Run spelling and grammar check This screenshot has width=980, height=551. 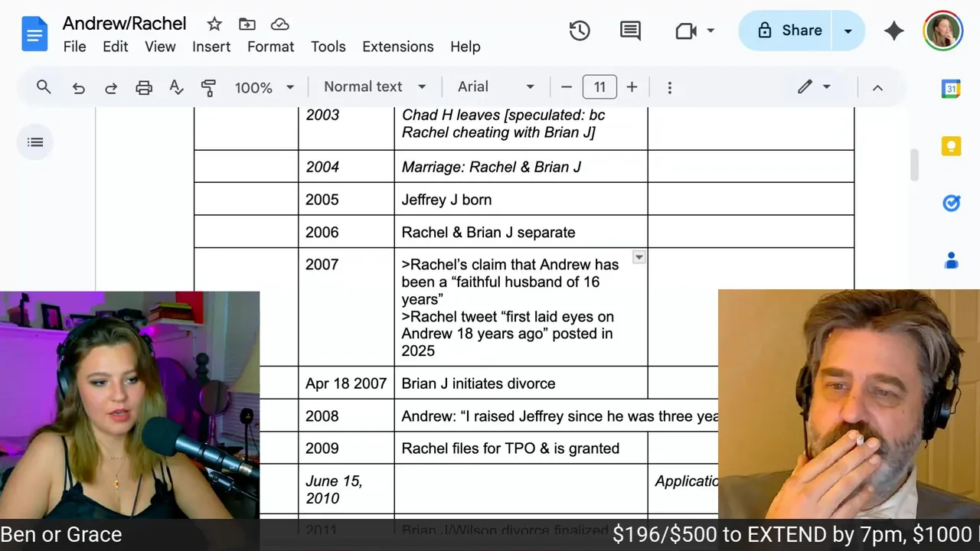(176, 87)
